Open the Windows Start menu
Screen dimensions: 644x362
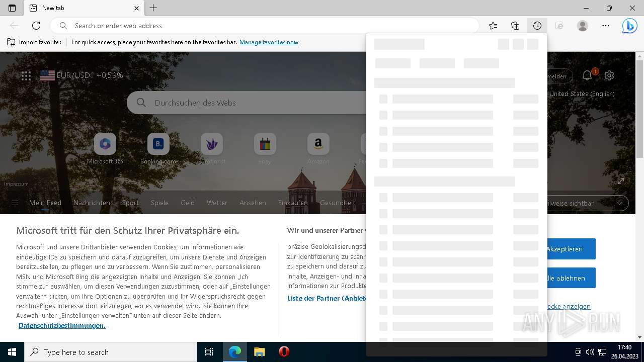[x=12, y=352]
